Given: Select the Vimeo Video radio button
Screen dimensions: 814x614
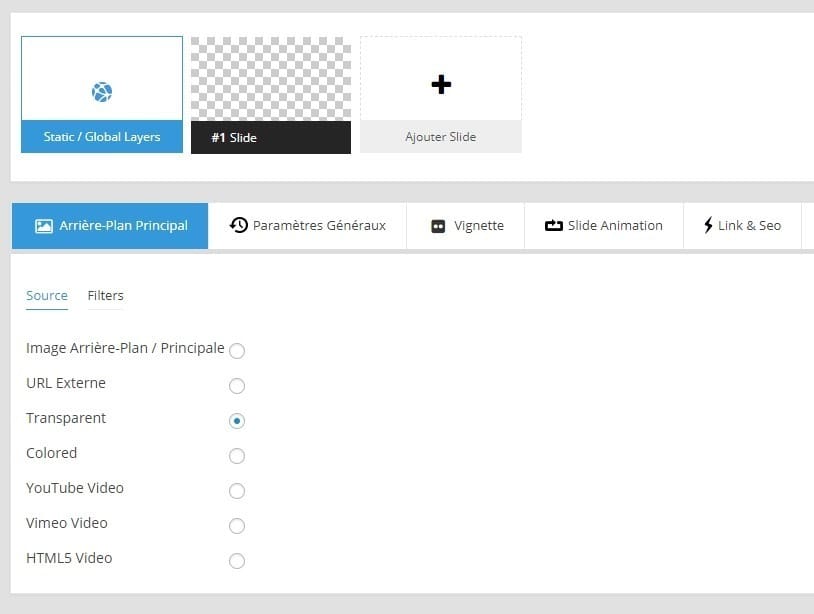Looking at the screenshot, I should point(237,526).
